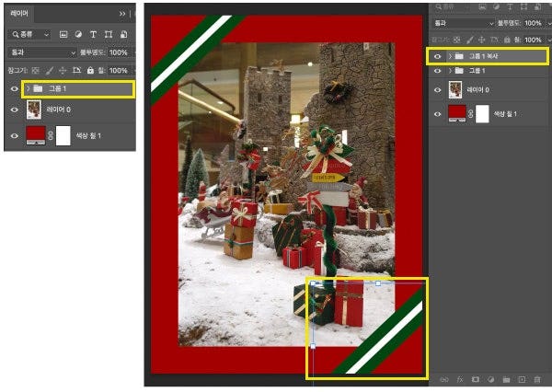This screenshot has height=392, width=552.
Task: Click the link layers icon in panel footer
Action: pos(444,379)
